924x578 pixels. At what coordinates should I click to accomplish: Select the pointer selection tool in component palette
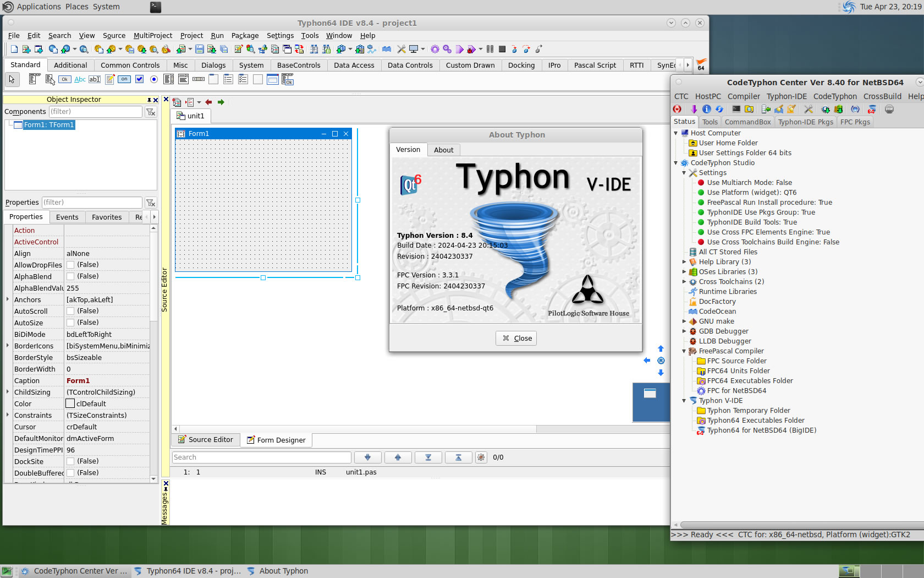pyautogui.click(x=12, y=80)
